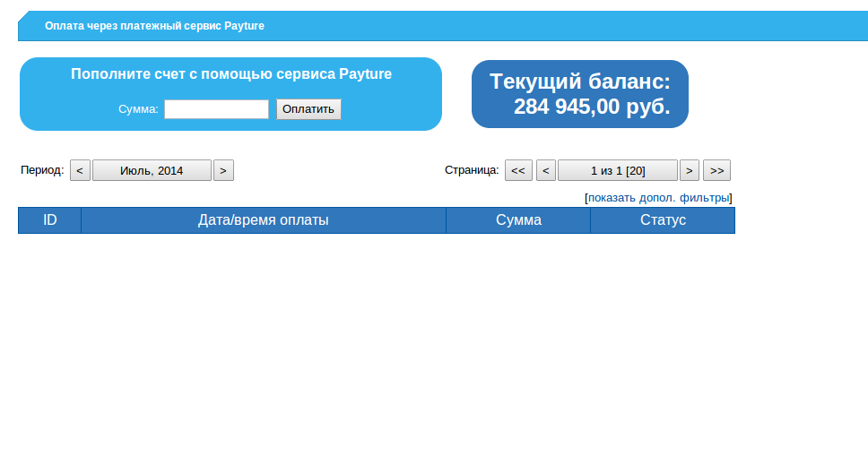Go to previous period before Июль, 2014
Image resolution: width=868 pixels, height=464 pixels.
pos(80,170)
